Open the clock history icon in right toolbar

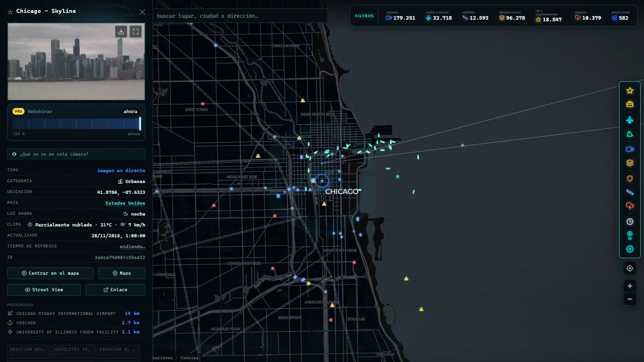tap(630, 222)
